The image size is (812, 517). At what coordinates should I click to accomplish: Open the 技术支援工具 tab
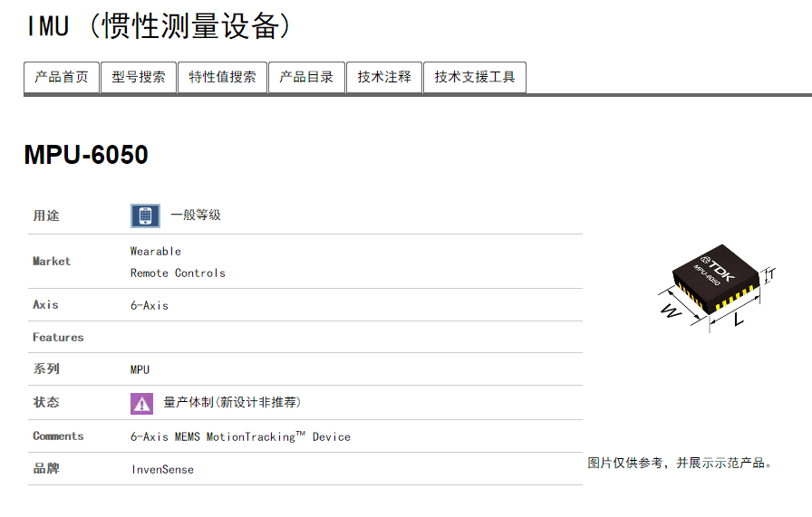(x=474, y=78)
